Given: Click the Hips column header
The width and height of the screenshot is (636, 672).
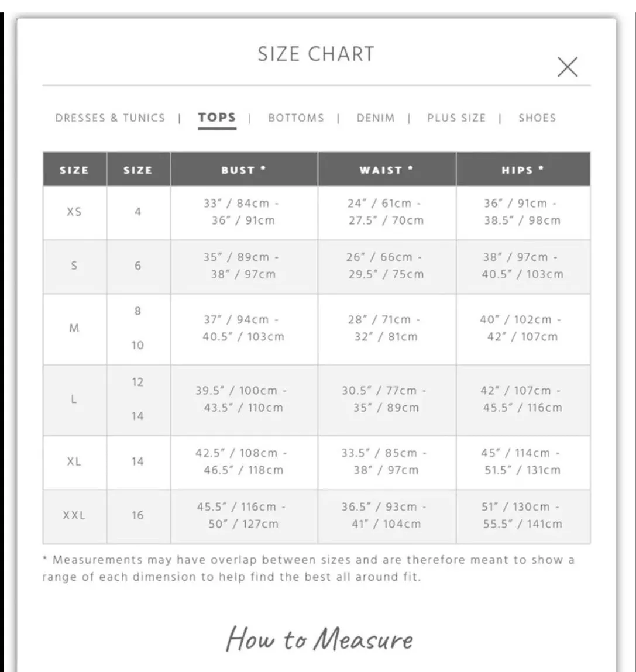Looking at the screenshot, I should pyautogui.click(x=523, y=169).
